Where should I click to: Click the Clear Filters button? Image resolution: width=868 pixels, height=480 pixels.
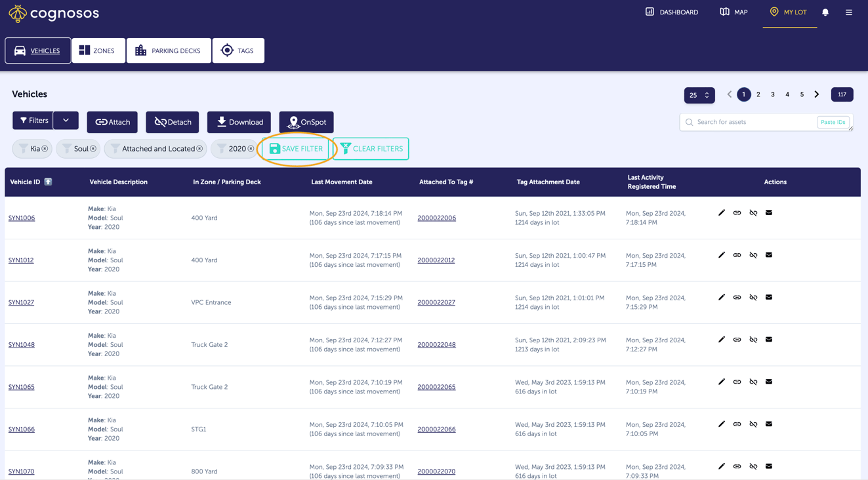[371, 149]
